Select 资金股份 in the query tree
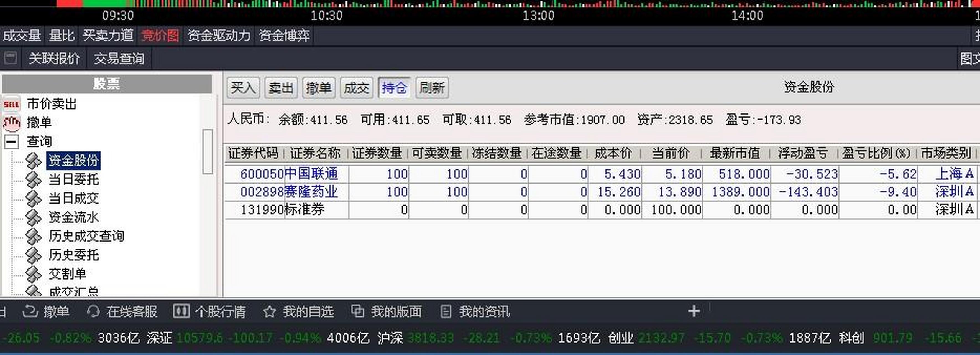Viewport: 980px width, 355px height. click(73, 160)
